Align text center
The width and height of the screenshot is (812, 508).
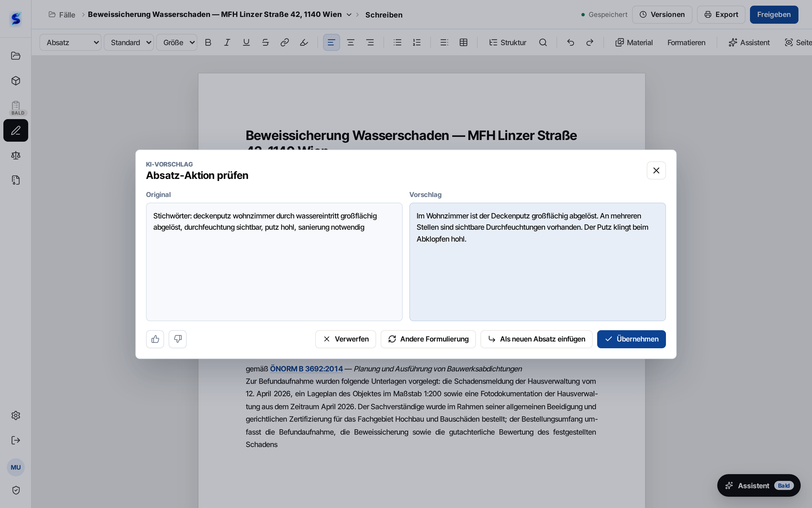click(x=351, y=42)
